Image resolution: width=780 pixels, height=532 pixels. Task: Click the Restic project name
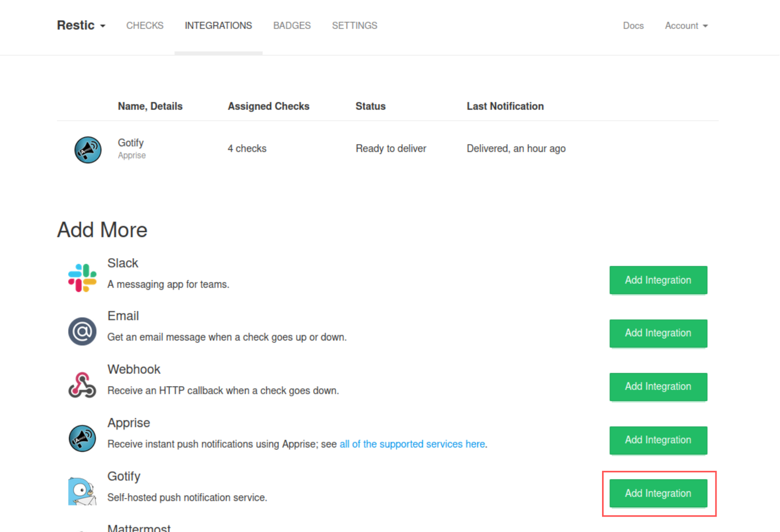(76, 25)
